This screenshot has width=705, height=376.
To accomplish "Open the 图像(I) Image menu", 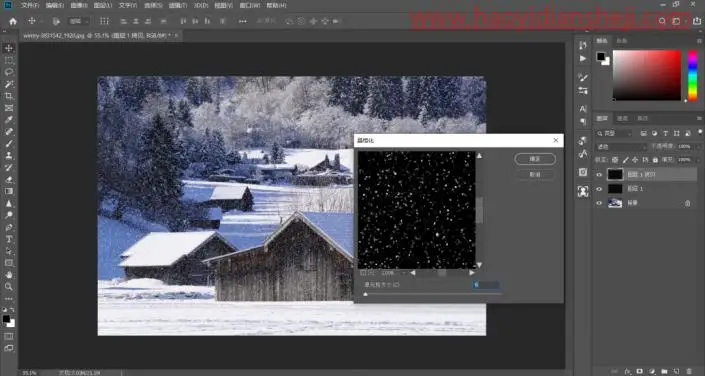I will point(79,5).
